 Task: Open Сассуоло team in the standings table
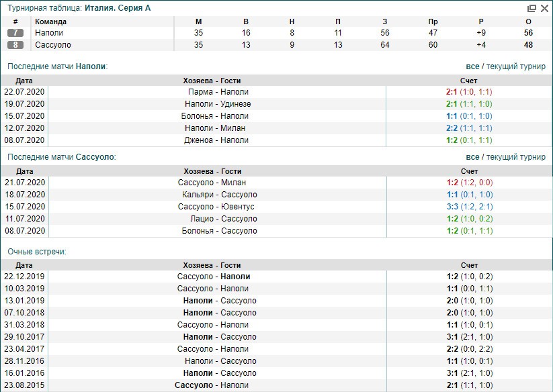(x=53, y=45)
